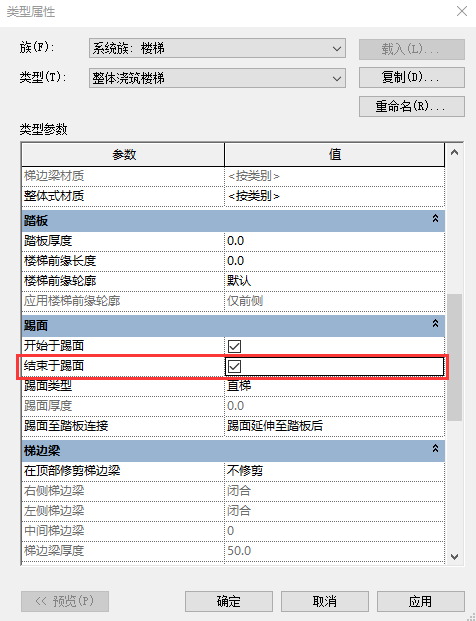Toggle the 开始于踢面 checkbox
The height and width of the screenshot is (621, 476).
pyautogui.click(x=234, y=346)
